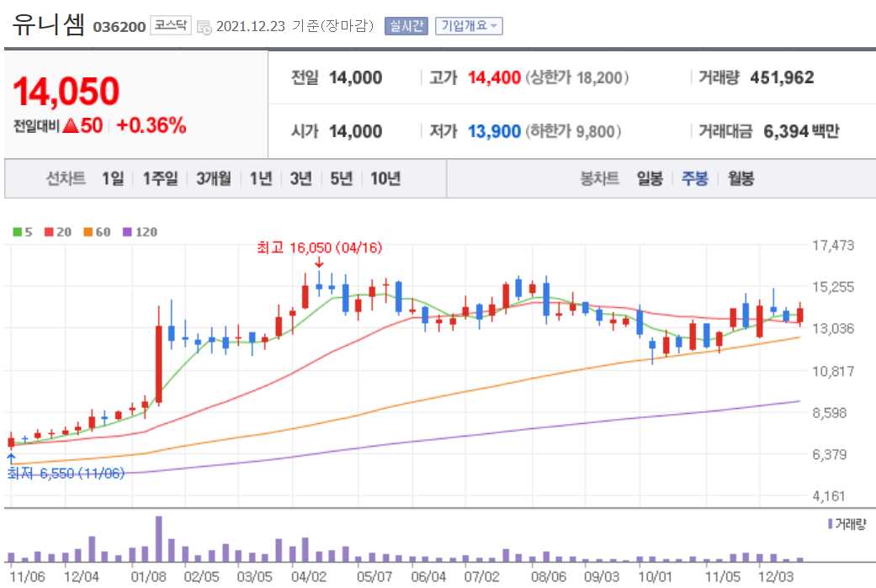Switch candles to 월봉 monthly view
This screenshot has width=876, height=588.
click(739, 178)
